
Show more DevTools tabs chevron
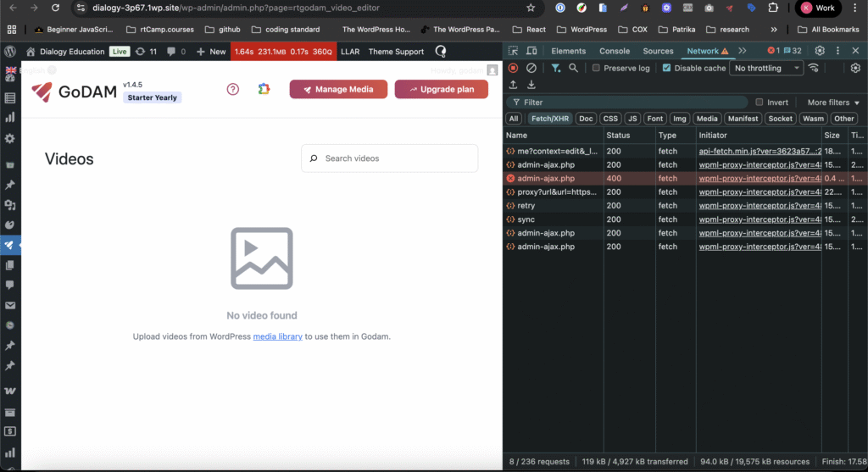[743, 51]
